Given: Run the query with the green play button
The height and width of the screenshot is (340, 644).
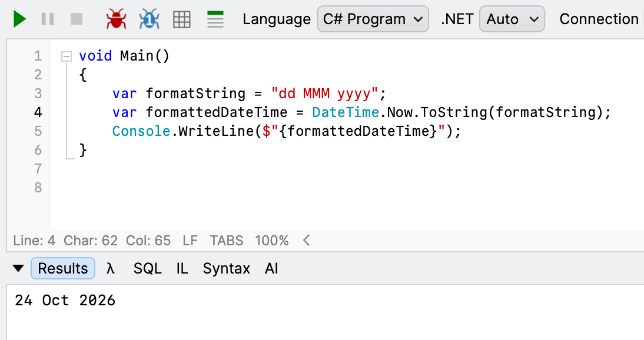Looking at the screenshot, I should 19,19.
